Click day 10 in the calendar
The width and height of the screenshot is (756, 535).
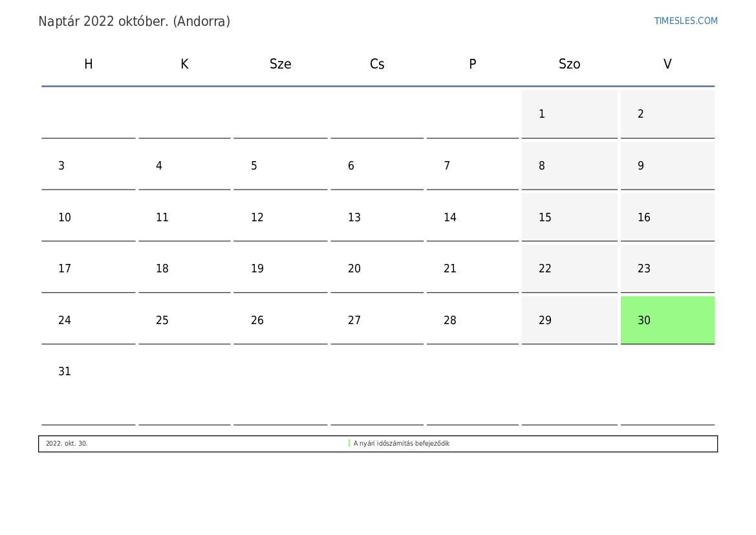88,217
